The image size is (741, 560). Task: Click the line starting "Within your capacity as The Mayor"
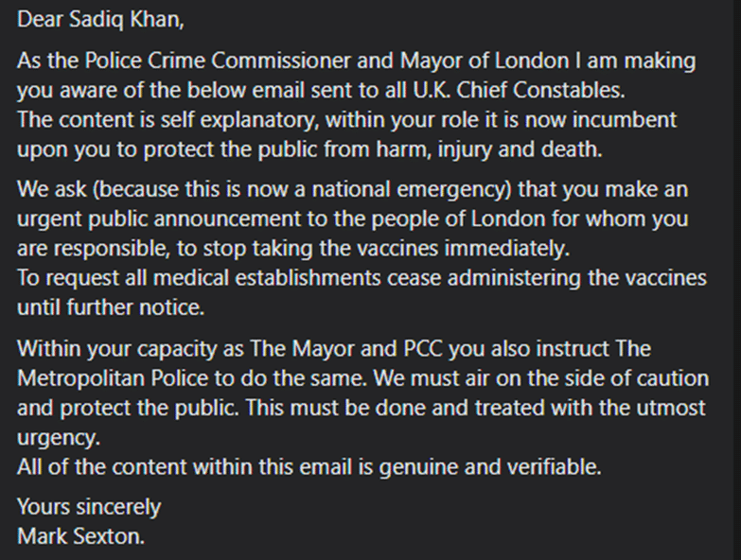click(331, 347)
